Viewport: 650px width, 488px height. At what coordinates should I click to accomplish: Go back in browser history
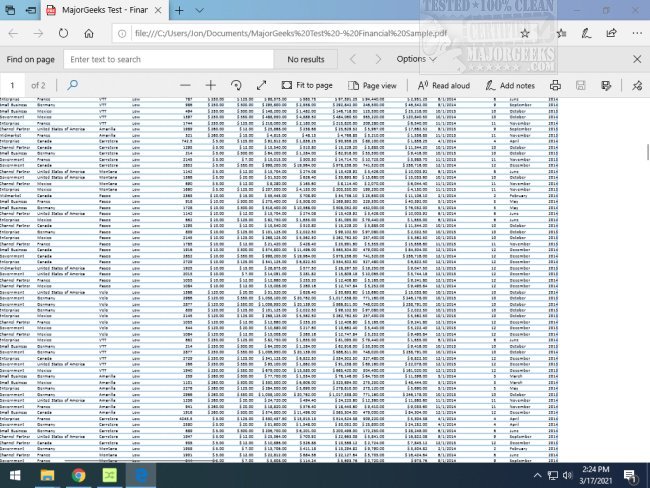13,33
